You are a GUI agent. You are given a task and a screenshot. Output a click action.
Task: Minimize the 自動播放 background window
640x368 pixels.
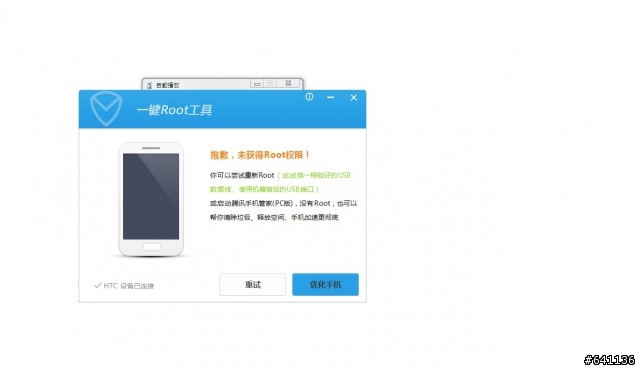pos(257,84)
